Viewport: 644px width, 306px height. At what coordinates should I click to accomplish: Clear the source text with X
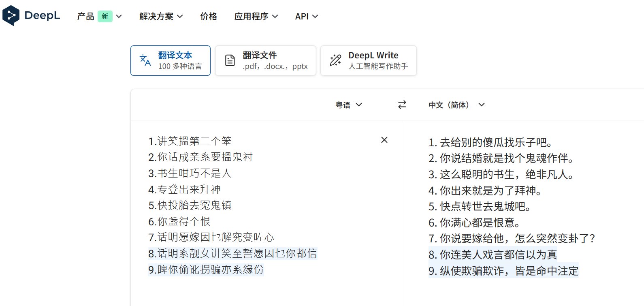tap(384, 140)
